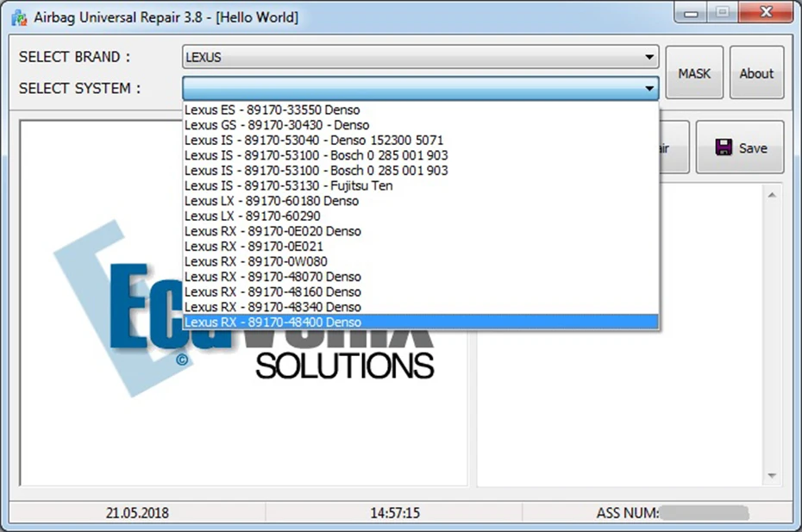The height and width of the screenshot is (532, 802).
Task: Select Lexus GS - 89170-30430 - Denso
Action: (x=421, y=125)
